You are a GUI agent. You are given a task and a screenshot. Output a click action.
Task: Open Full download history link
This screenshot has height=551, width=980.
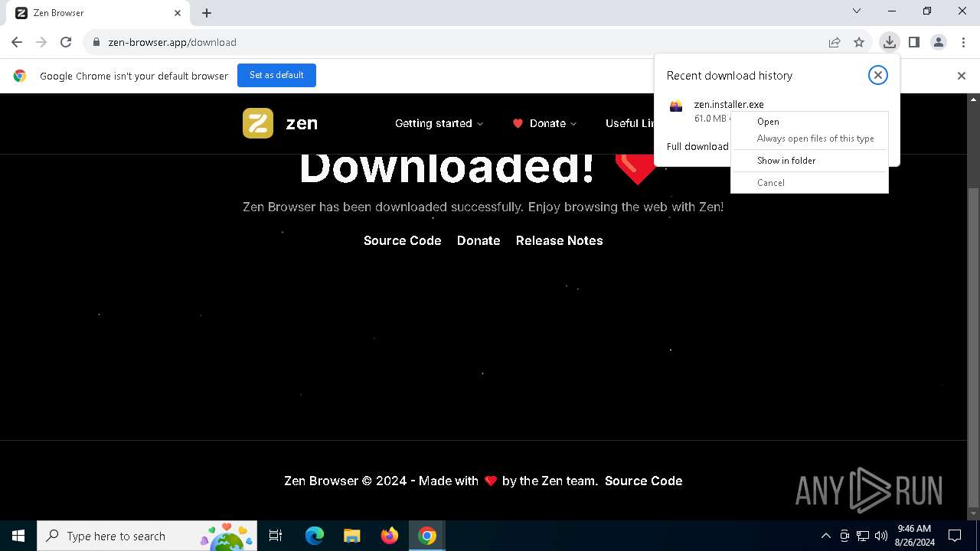697,146
